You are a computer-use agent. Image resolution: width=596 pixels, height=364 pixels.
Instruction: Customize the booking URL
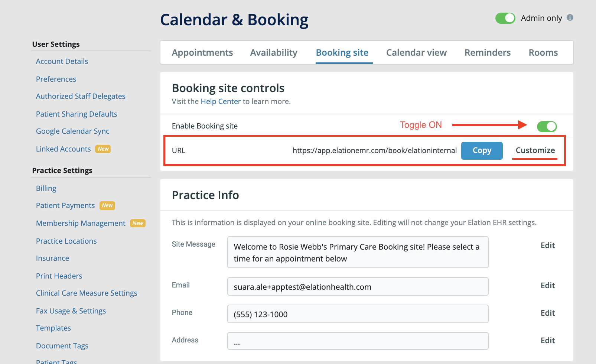tap(535, 150)
